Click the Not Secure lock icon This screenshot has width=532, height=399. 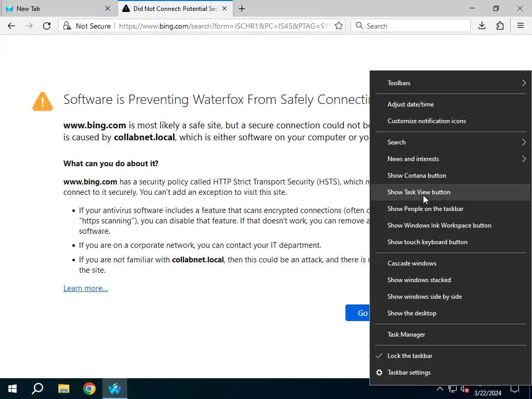[67, 26]
